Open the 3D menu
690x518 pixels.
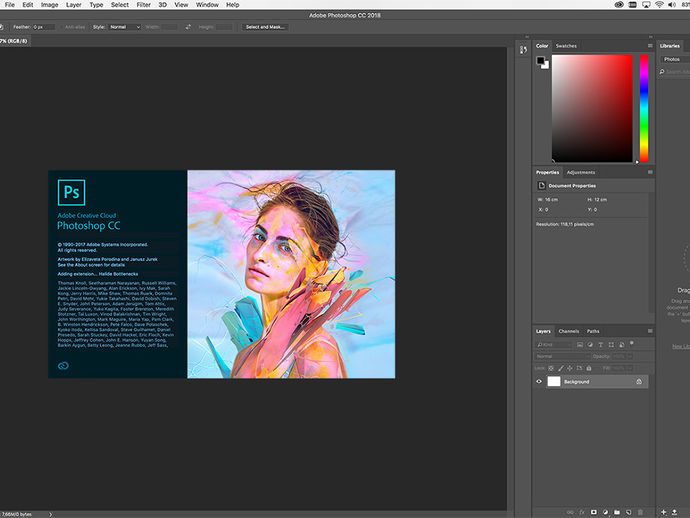point(162,5)
